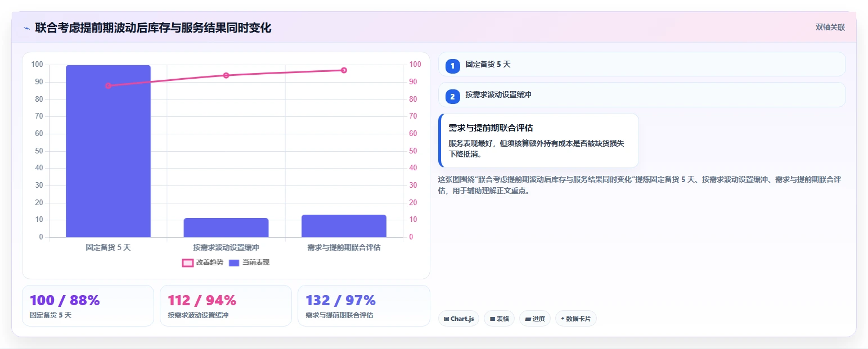Screen dimensions: 868x349
Task: Click the tall 固定备货 5 天 bar
Action: click(108, 151)
